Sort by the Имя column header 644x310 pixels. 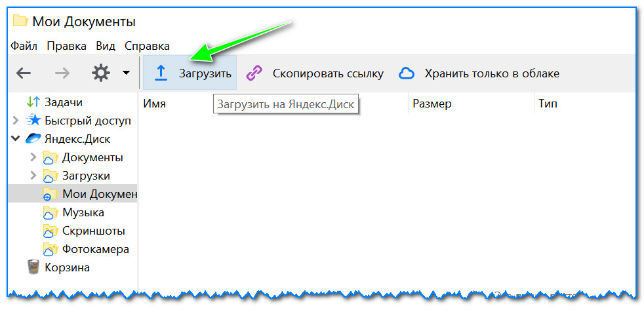[x=154, y=104]
